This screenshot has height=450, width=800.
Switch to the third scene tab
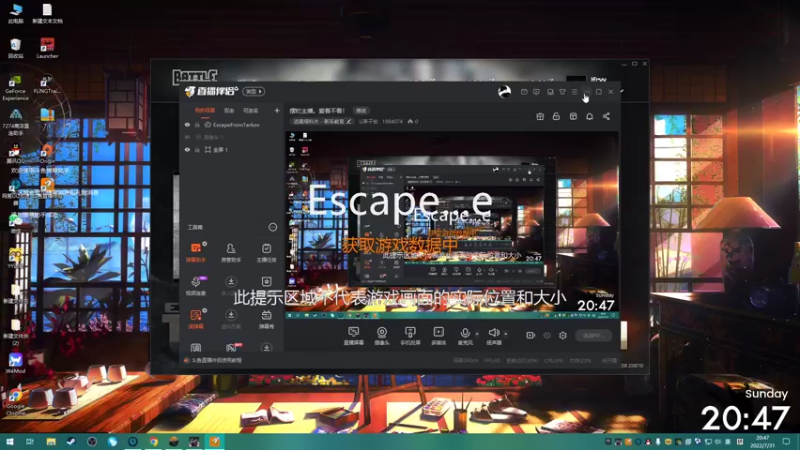[251, 110]
